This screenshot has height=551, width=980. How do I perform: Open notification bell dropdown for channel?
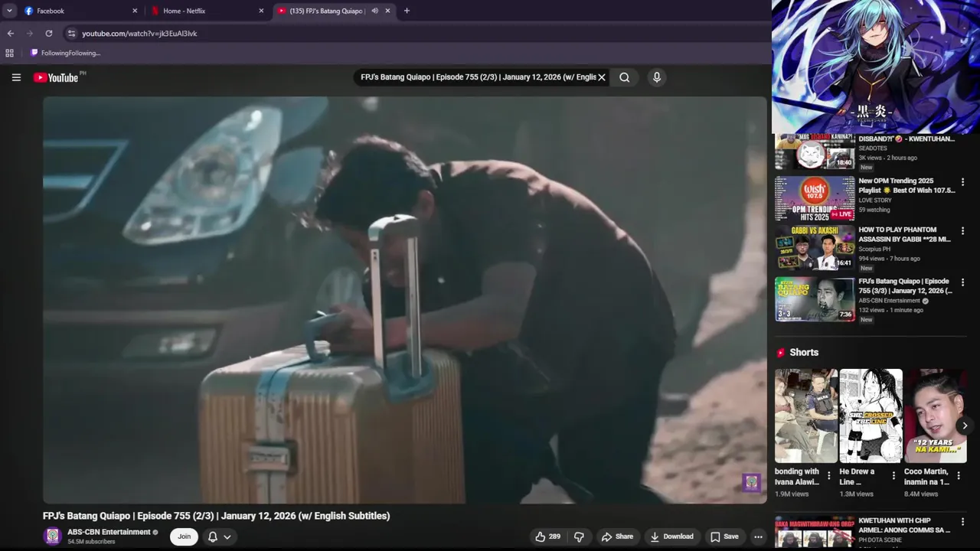pyautogui.click(x=219, y=536)
